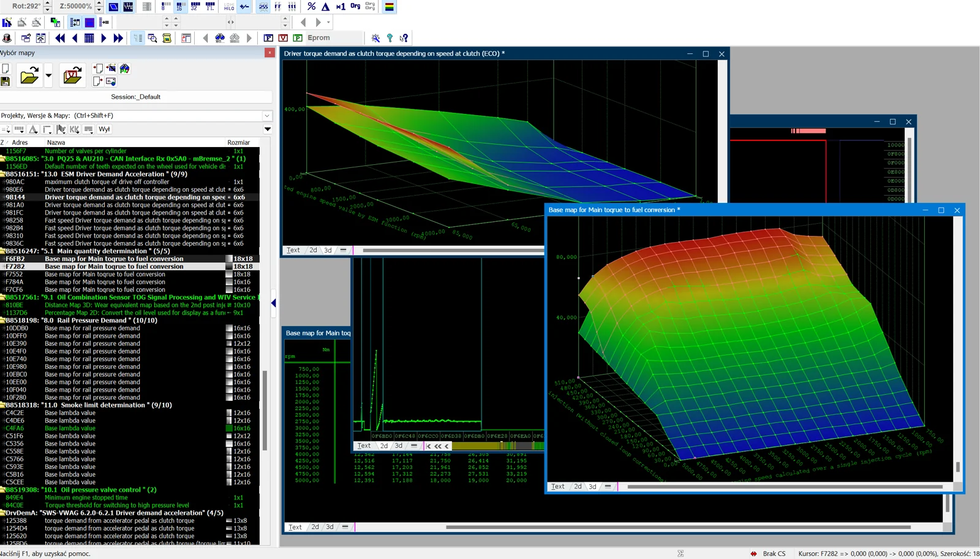Open Text tab in Driver torque demand window

(x=293, y=250)
